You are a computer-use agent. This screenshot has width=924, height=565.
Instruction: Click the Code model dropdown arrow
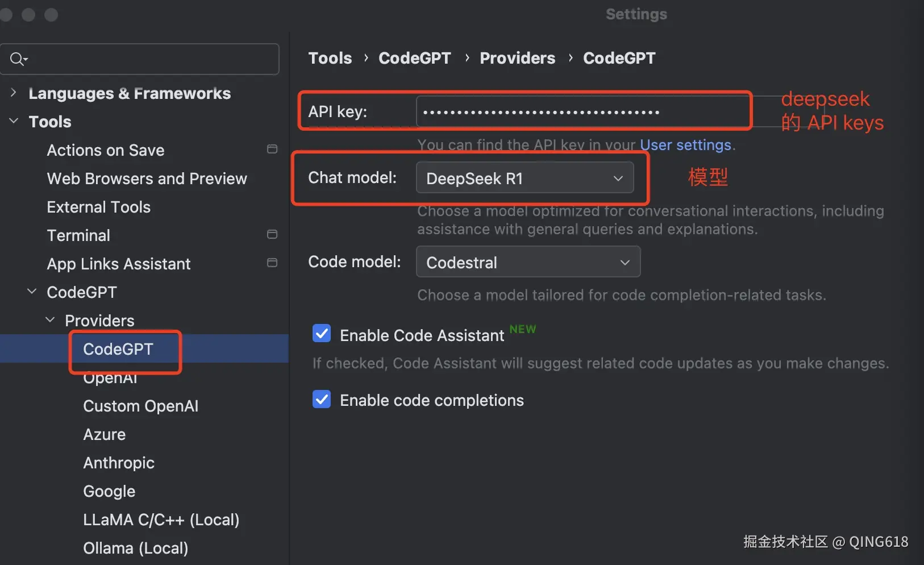pyautogui.click(x=625, y=263)
